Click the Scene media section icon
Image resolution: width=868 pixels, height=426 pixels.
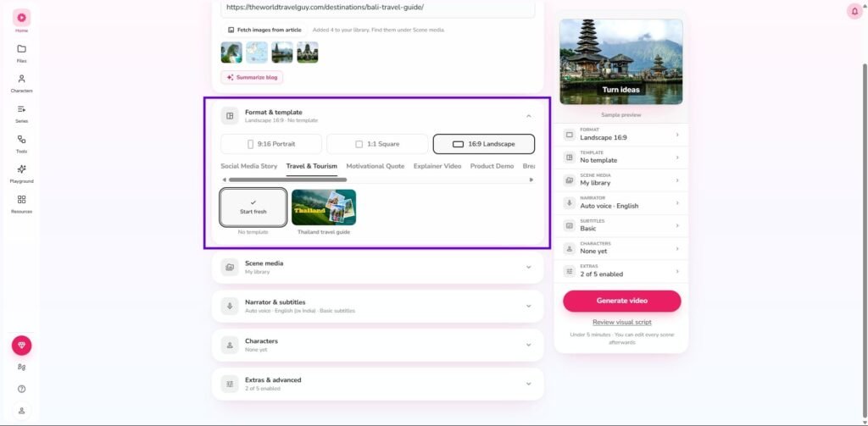coord(230,268)
